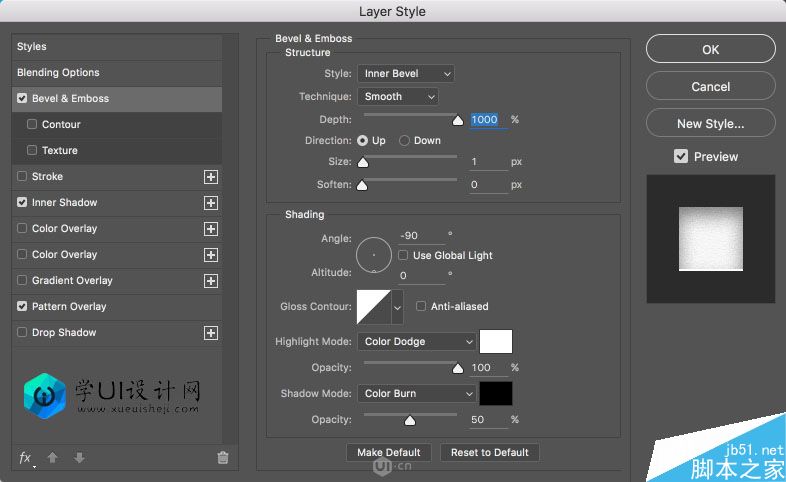Image resolution: width=786 pixels, height=482 pixels.
Task: Click the move effect down arrow
Action: point(79,457)
